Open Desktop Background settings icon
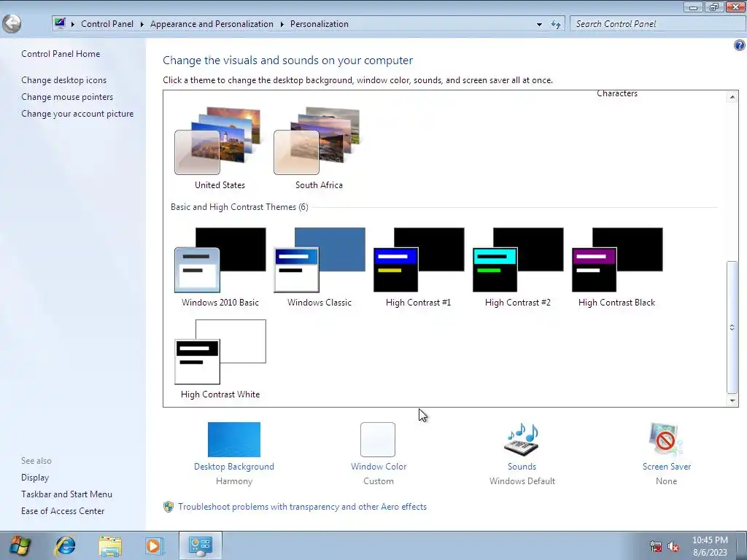Image resolution: width=747 pixels, height=560 pixels. pyautogui.click(x=234, y=440)
